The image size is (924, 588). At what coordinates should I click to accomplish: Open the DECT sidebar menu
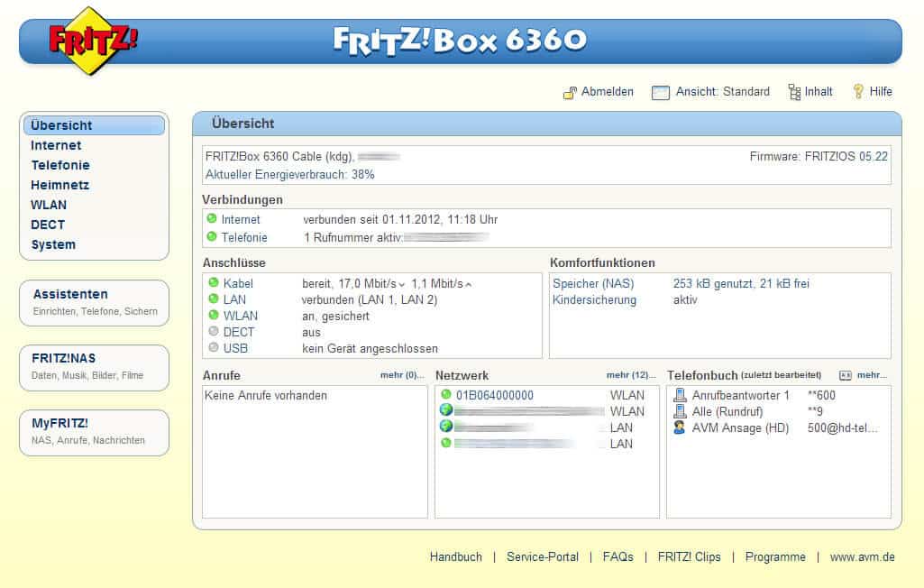click(48, 225)
